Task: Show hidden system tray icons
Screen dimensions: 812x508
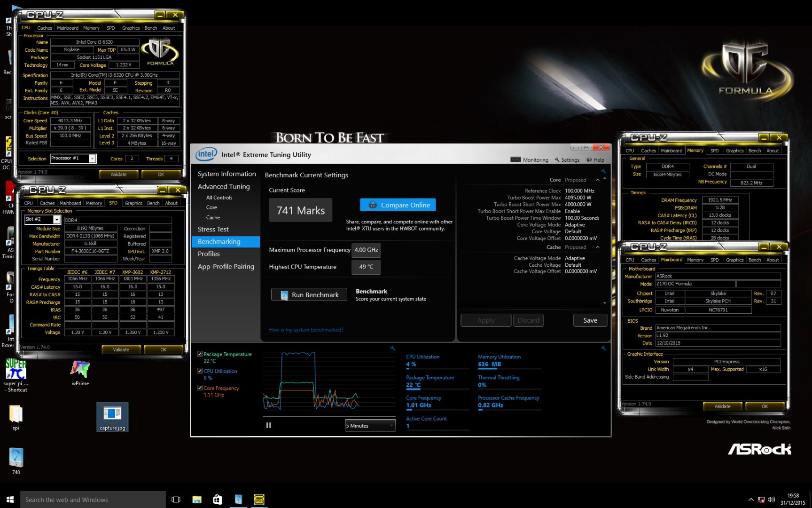Action: pos(751,500)
